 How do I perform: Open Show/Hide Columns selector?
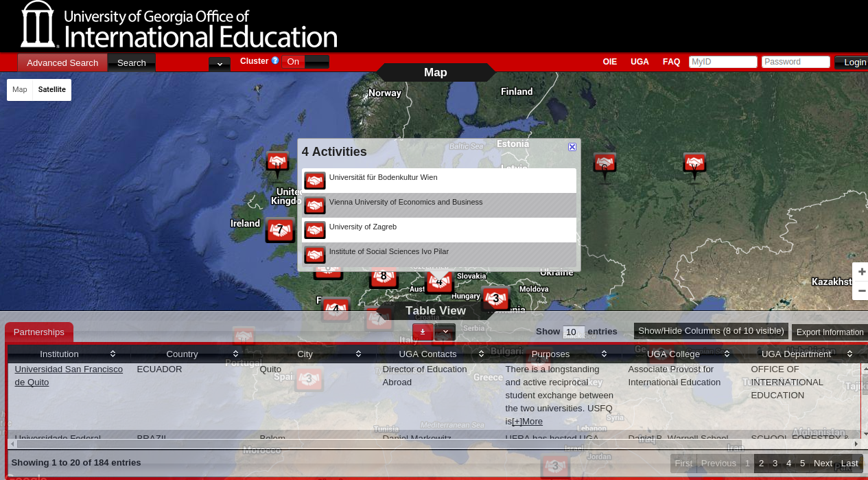[x=711, y=331]
